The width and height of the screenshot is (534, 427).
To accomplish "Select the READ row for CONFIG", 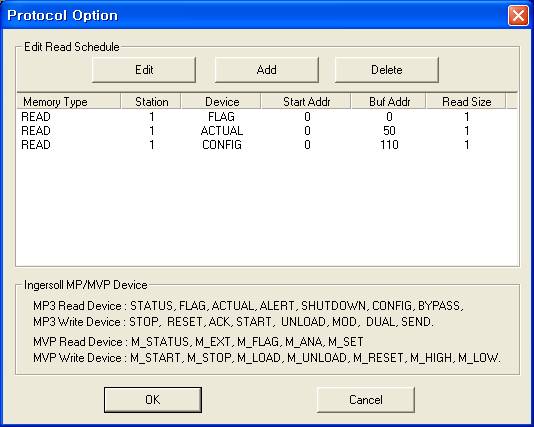I will click(267, 145).
